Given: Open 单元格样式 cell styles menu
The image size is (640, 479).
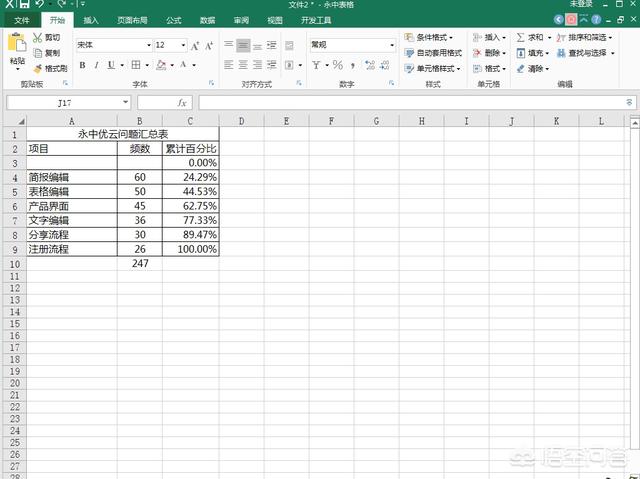Looking at the screenshot, I should click(x=432, y=69).
